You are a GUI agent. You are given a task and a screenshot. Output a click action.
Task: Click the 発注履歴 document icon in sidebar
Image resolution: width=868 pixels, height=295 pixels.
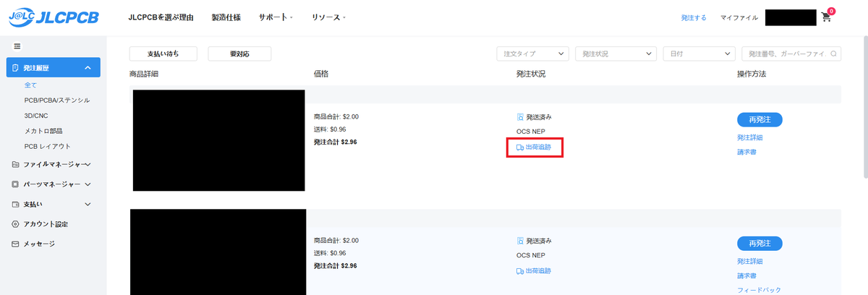(17, 68)
